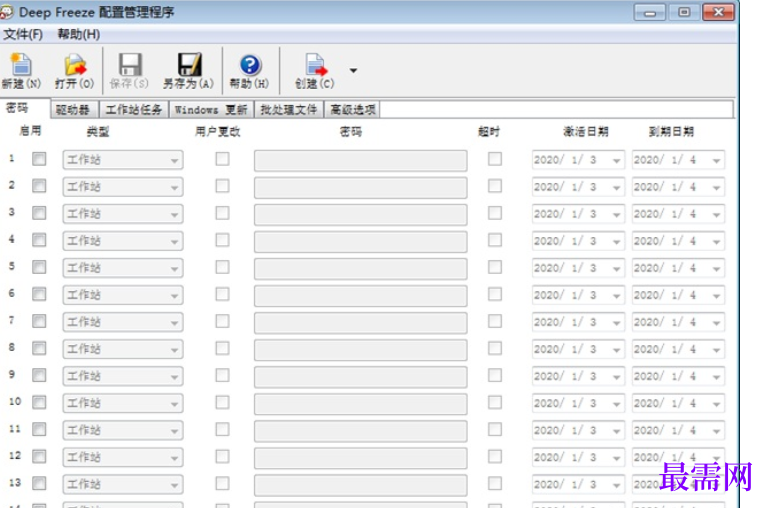Toggle 超时 checkbox in row 6
Viewport: 771px width, 508px height.
[495, 294]
